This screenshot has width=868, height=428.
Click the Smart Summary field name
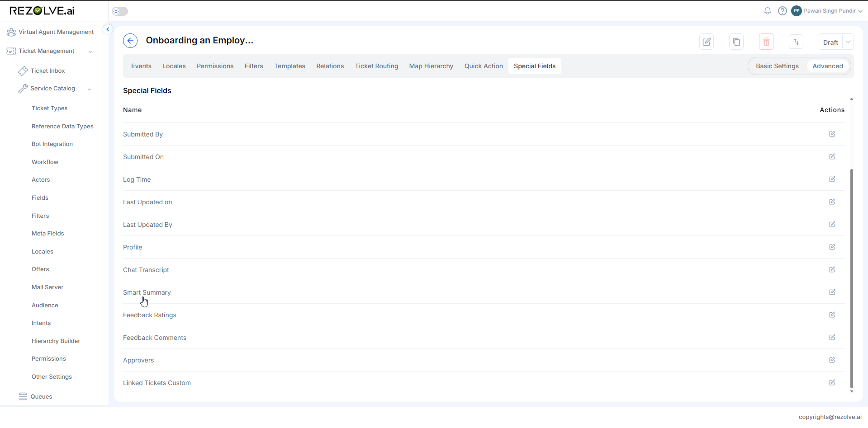pos(147,292)
